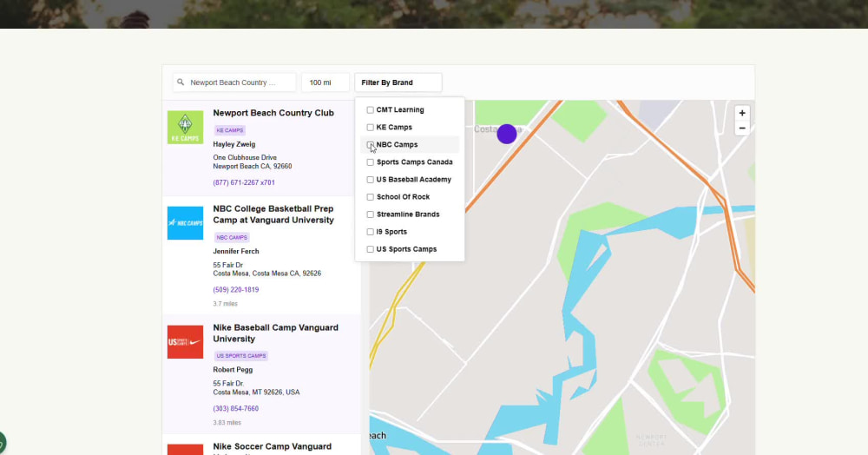Click the search magnifier icon
This screenshot has width=868, height=455.
coord(181,82)
